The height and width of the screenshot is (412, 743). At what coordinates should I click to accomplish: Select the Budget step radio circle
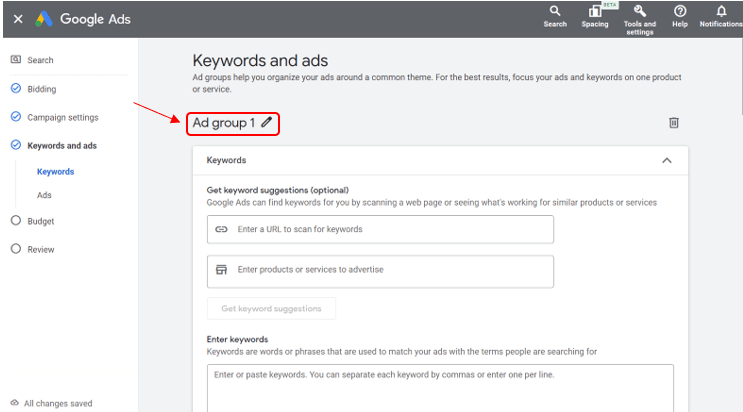point(16,221)
